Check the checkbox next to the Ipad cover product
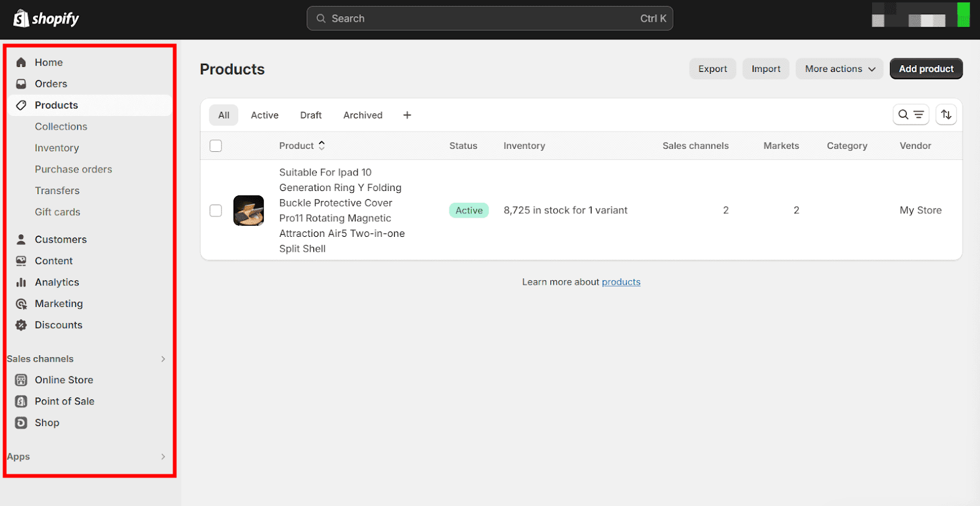Screen dimensions: 980x506 click(x=215, y=210)
